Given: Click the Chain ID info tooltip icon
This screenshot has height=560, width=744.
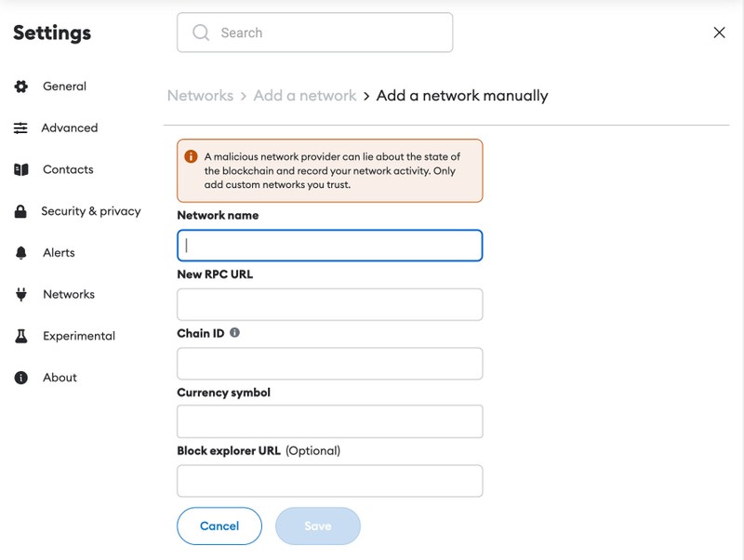Looking at the screenshot, I should [234, 332].
